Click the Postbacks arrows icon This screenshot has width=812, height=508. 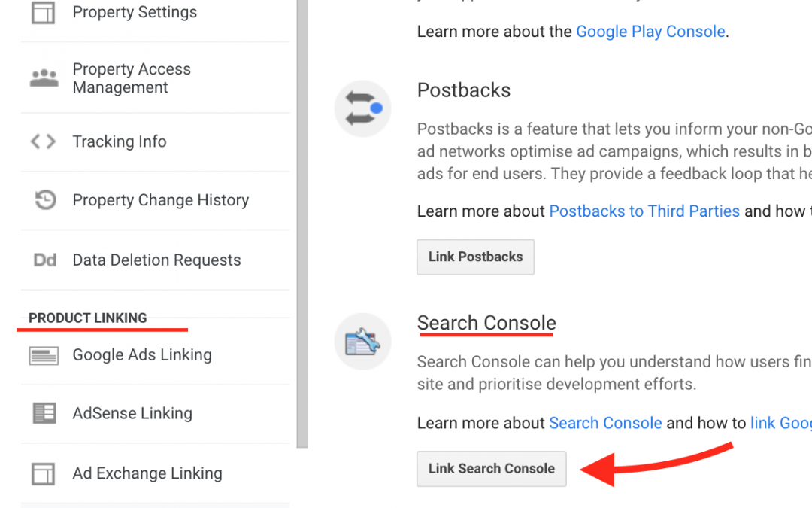362,109
